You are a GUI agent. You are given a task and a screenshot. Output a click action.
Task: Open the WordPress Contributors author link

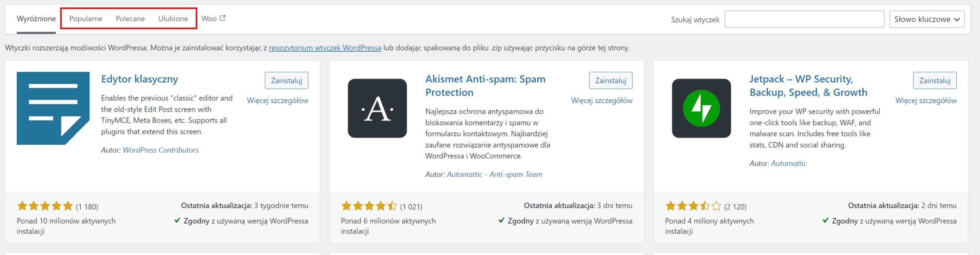[160, 150]
